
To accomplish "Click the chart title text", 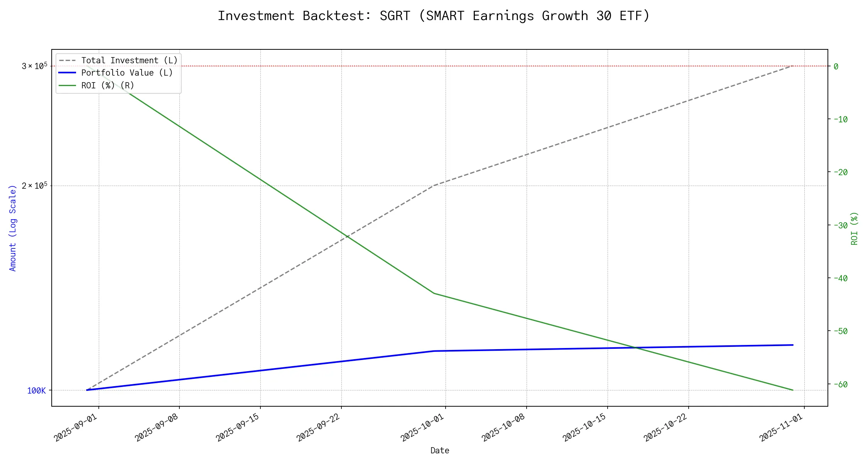I will (x=434, y=16).
